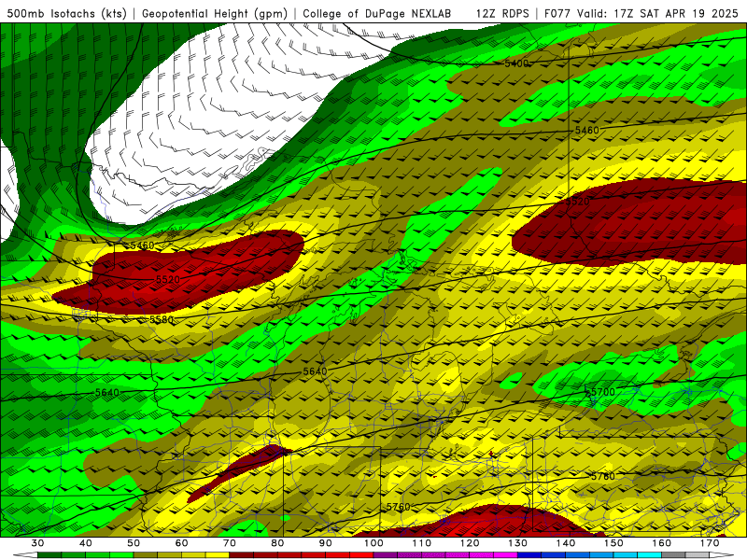Image resolution: width=747 pixels, height=560 pixels.
Task: Click the 'F077 Valid: 17Z SAT APR 19 2025' text
Action: tap(641, 13)
